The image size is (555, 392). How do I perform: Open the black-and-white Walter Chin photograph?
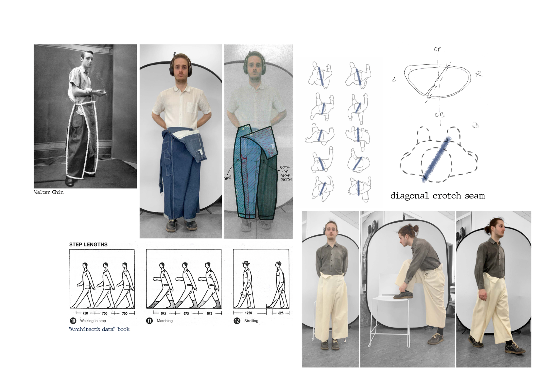click(85, 116)
